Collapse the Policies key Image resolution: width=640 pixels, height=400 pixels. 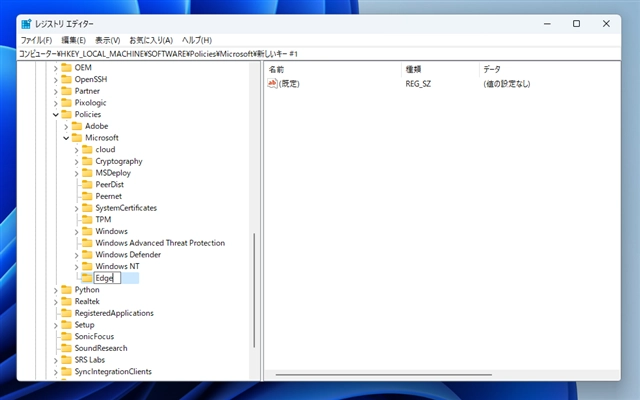click(56, 115)
